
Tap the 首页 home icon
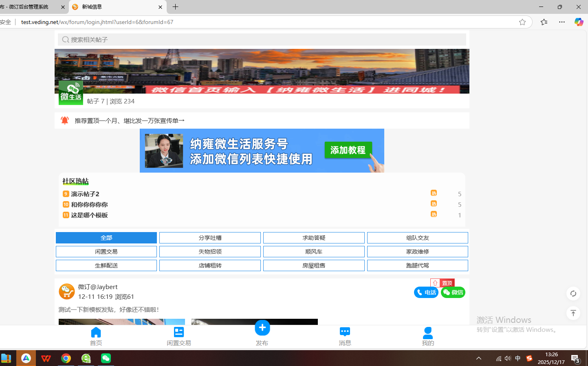click(x=96, y=332)
